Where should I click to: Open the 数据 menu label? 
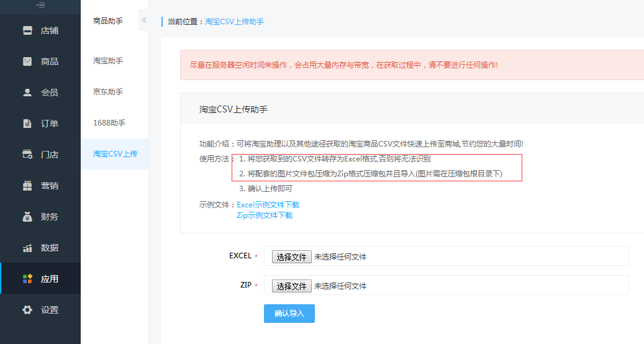pyautogui.click(x=49, y=248)
